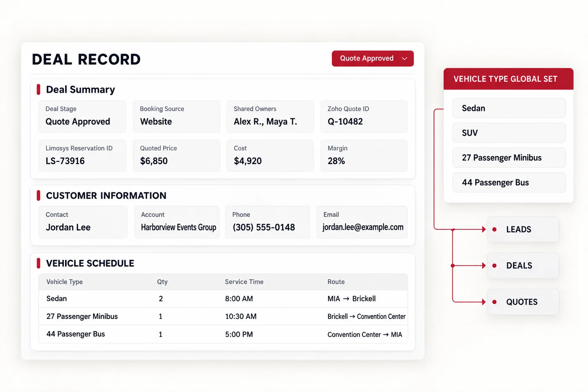Click the chevron in Quote Approved button

(404, 59)
